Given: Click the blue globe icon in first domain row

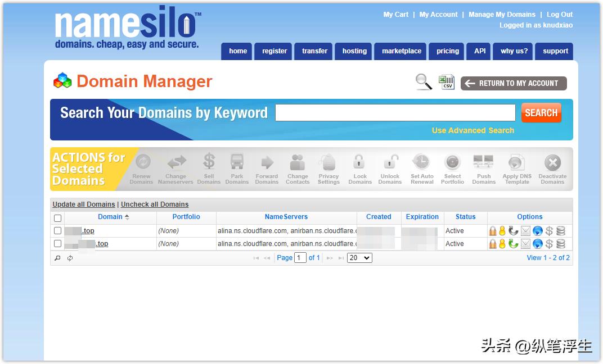Looking at the screenshot, I should click(538, 231).
